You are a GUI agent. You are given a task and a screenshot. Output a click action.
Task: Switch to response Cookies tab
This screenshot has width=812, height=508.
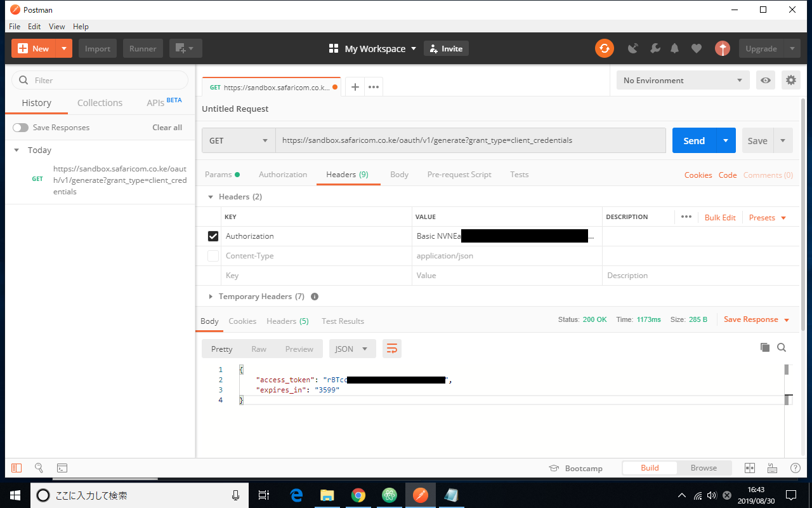point(242,321)
